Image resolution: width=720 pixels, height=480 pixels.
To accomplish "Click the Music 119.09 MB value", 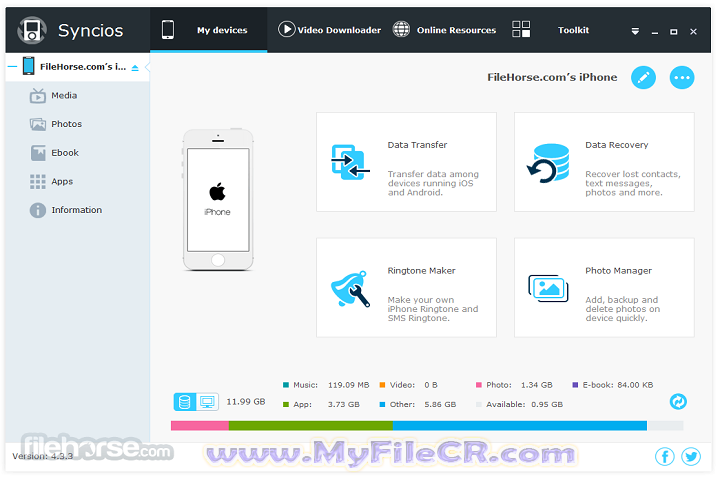I will click(x=349, y=385).
